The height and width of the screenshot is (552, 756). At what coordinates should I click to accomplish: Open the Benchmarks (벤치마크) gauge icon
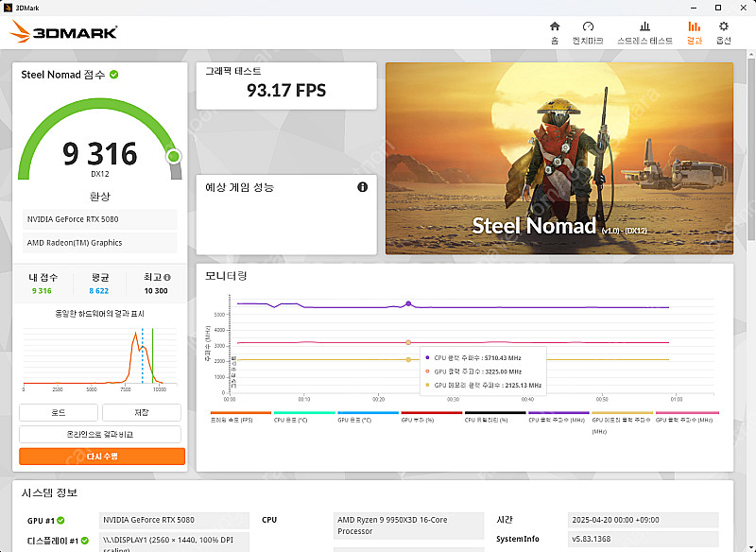(588, 26)
